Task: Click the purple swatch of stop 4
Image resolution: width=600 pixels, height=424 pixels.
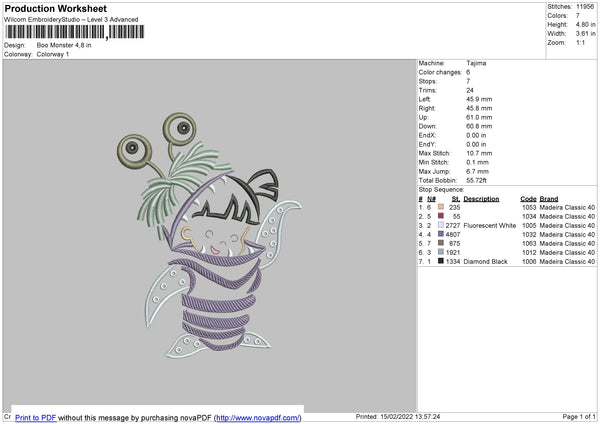Action: point(441,234)
